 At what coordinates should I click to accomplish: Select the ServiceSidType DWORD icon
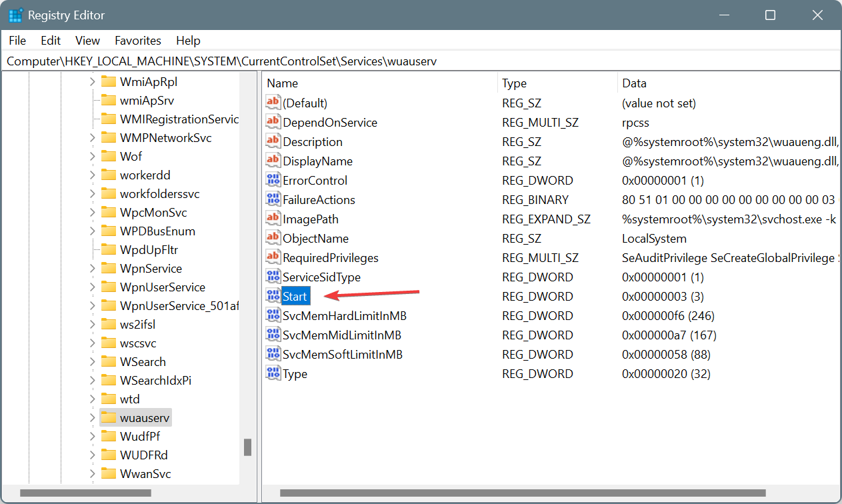(x=273, y=277)
